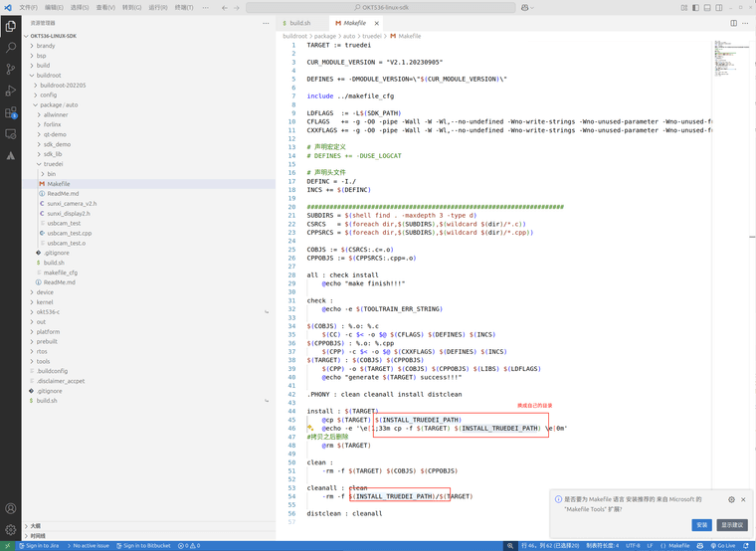The height and width of the screenshot is (551, 756).
Task: Collapse the buildroot folder
Action: click(x=149, y=76)
